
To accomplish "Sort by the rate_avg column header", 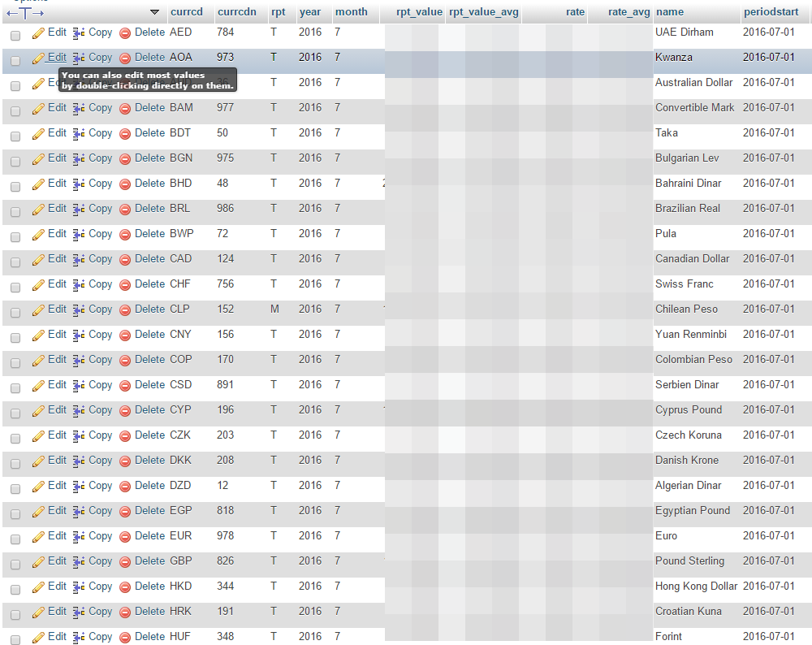I will point(628,12).
